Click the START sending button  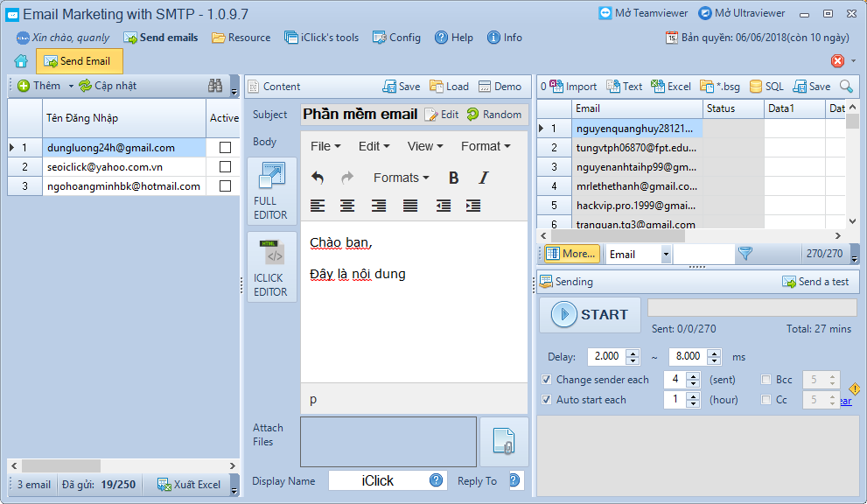coord(590,314)
